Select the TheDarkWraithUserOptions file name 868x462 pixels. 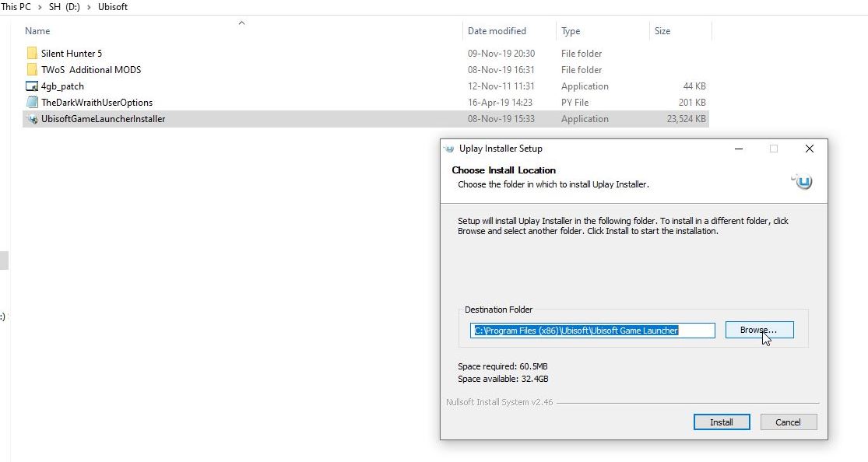click(97, 103)
